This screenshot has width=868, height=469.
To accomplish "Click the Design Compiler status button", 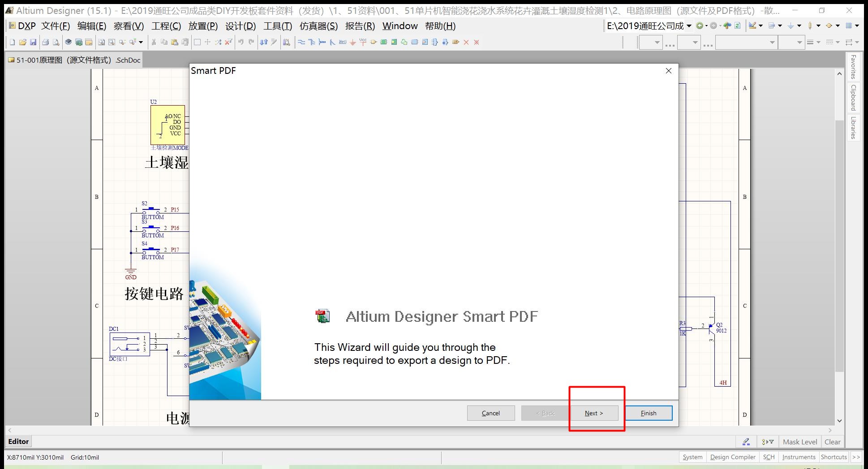I will coord(733,457).
